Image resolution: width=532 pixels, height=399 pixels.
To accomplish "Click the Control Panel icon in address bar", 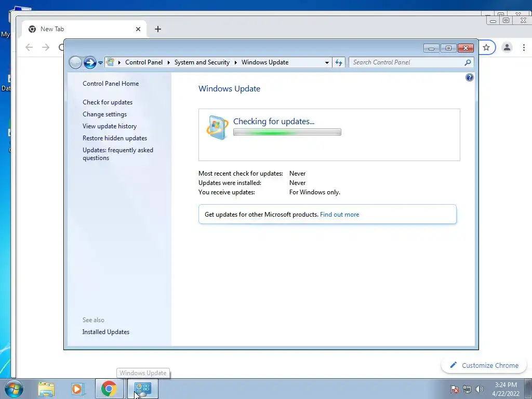I will point(110,62).
